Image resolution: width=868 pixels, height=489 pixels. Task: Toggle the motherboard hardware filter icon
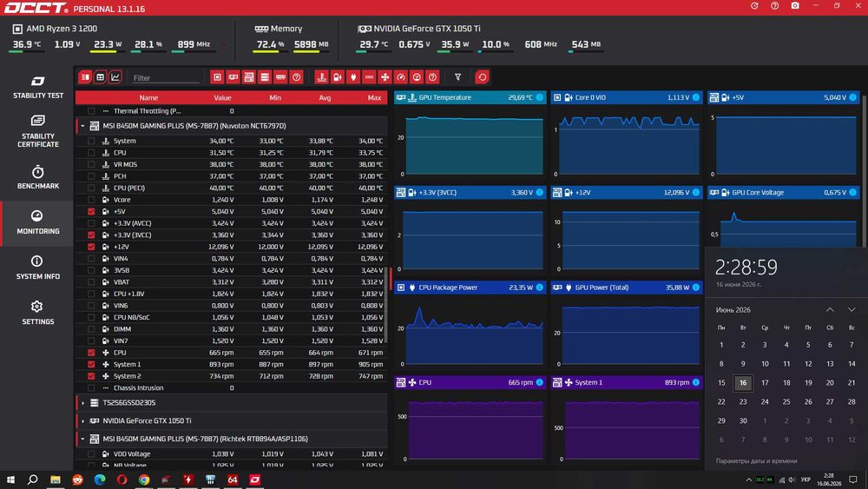[249, 77]
